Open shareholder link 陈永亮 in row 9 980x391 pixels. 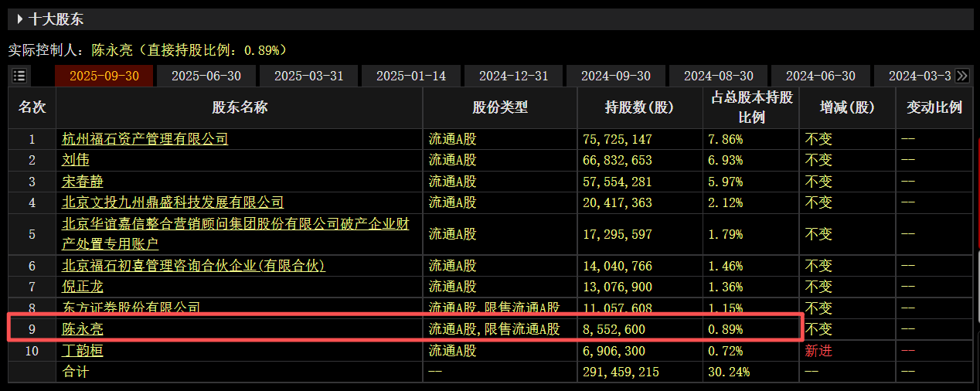pyautogui.click(x=83, y=329)
